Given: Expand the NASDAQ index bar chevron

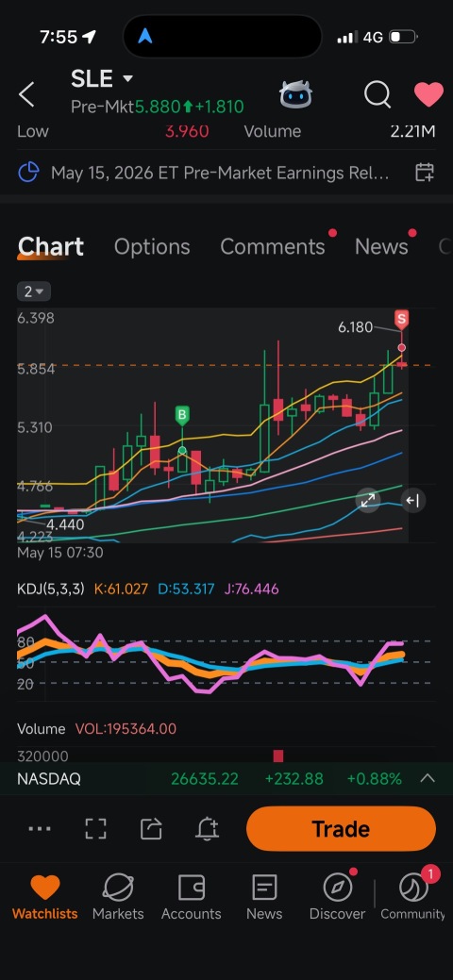Looking at the screenshot, I should pyautogui.click(x=428, y=779).
